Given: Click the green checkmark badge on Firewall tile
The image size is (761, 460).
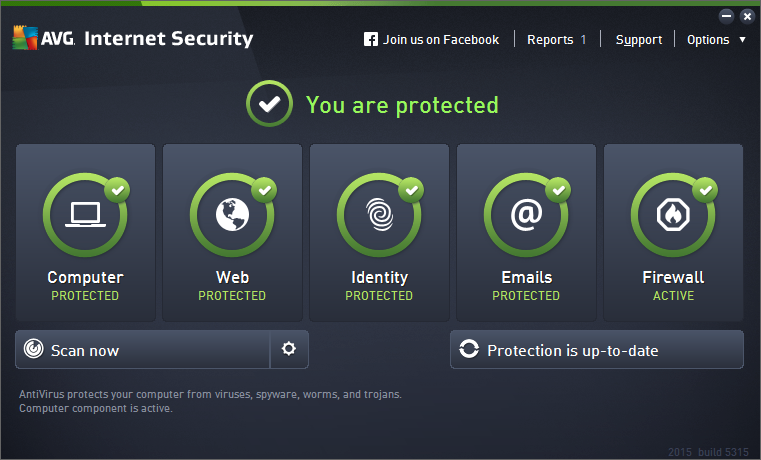Looking at the screenshot, I should [706, 187].
